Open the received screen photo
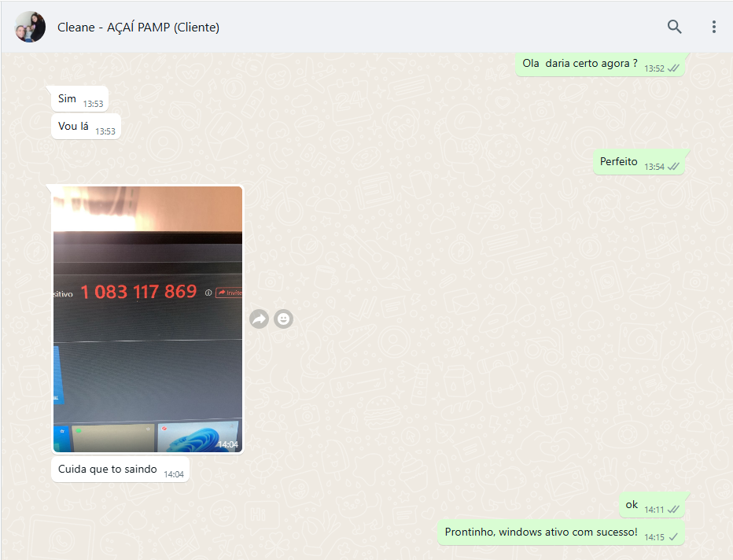The width and height of the screenshot is (733, 560). (148, 319)
